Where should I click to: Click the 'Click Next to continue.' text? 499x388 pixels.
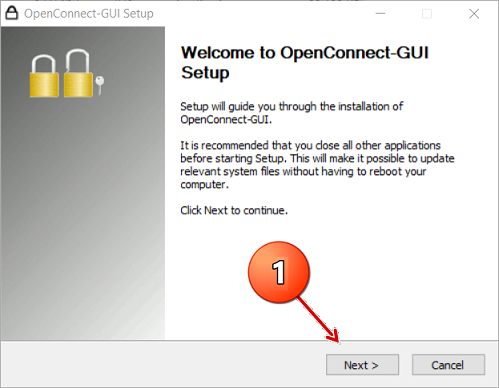234,210
